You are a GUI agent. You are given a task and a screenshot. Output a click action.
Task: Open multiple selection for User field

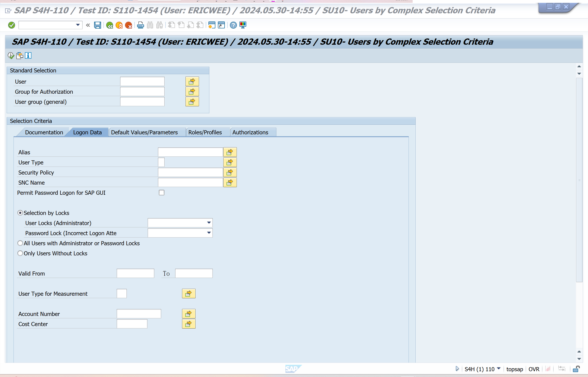(192, 81)
